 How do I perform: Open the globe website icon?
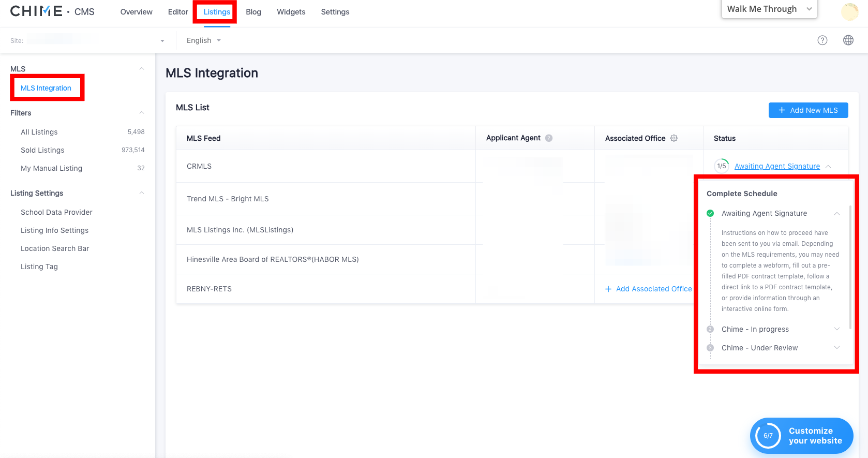pyautogui.click(x=848, y=40)
